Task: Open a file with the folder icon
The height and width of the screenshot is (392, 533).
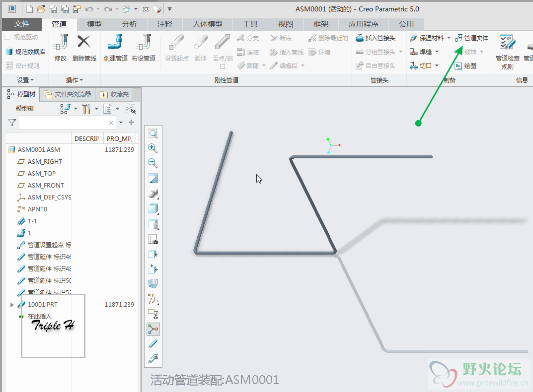Action: 41,9
